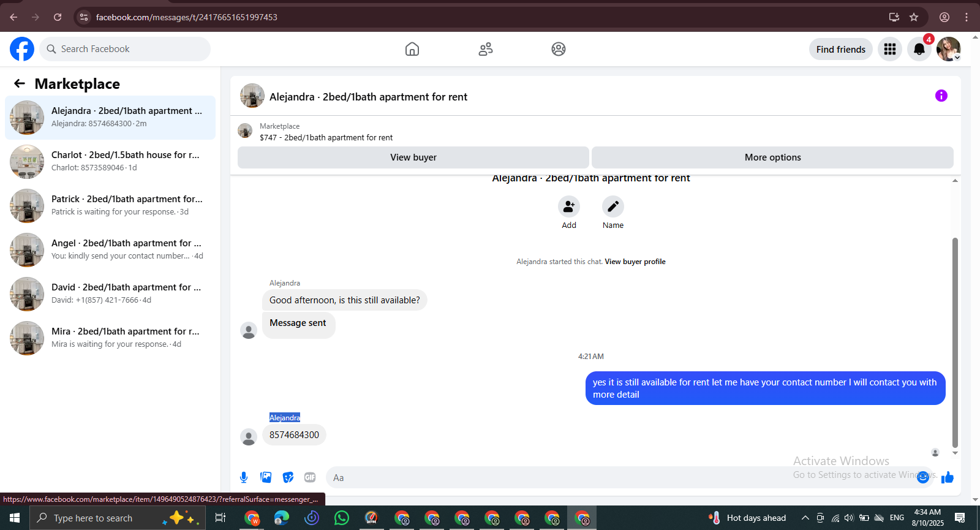
Task: Open the Hot days ahead weather widget
Action: (747, 518)
